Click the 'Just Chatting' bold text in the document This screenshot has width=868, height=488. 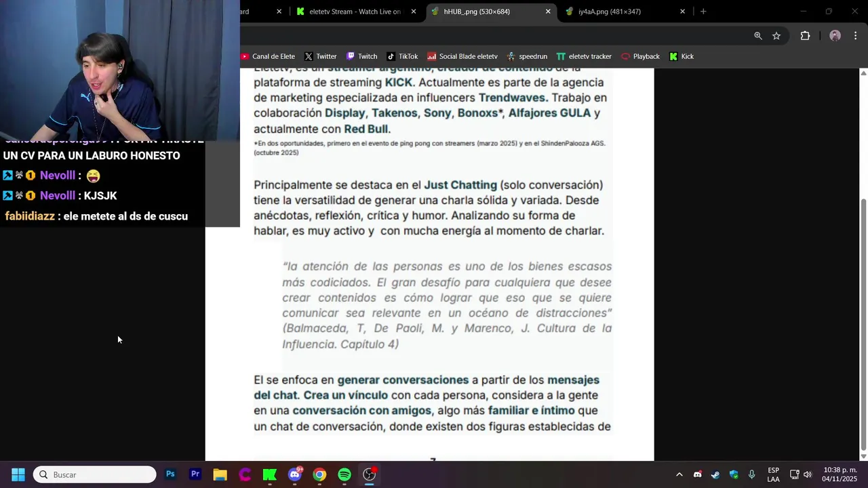click(460, 185)
